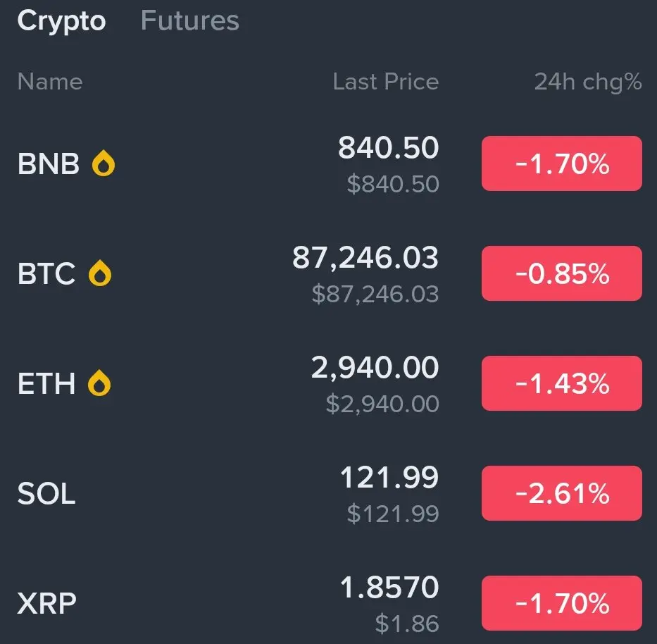The height and width of the screenshot is (644, 657).
Task: Toggle BTC's -0.85% change badge
Action: pos(561,273)
